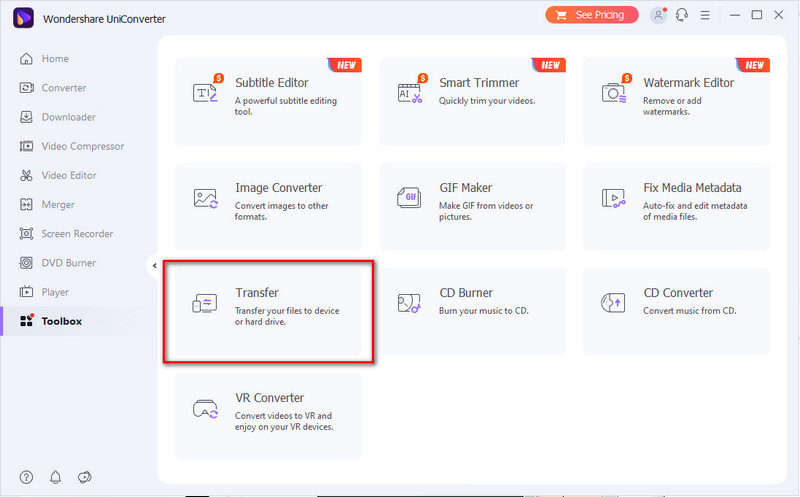This screenshot has height=497, width=800.
Task: Click the Downloader tray icon
Action: tap(26, 117)
